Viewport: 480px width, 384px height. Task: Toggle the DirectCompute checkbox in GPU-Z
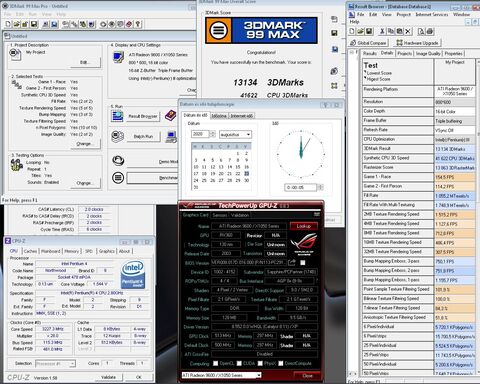pos(281,363)
